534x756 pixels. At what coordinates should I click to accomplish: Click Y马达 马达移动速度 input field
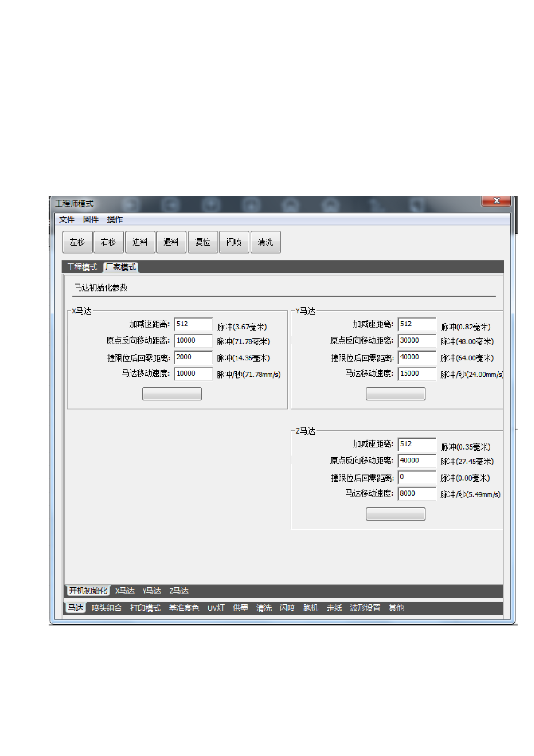click(416, 374)
